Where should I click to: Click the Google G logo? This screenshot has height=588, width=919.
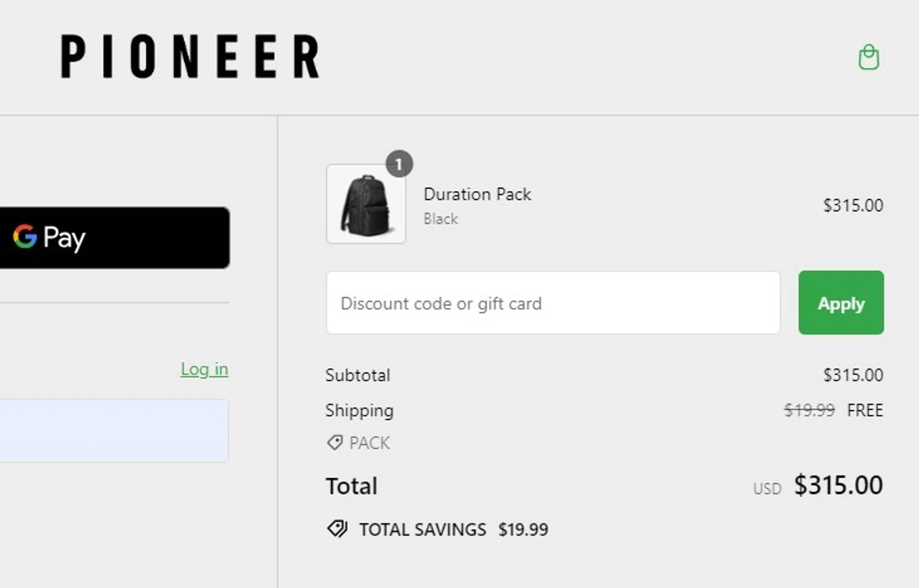pyautogui.click(x=25, y=237)
